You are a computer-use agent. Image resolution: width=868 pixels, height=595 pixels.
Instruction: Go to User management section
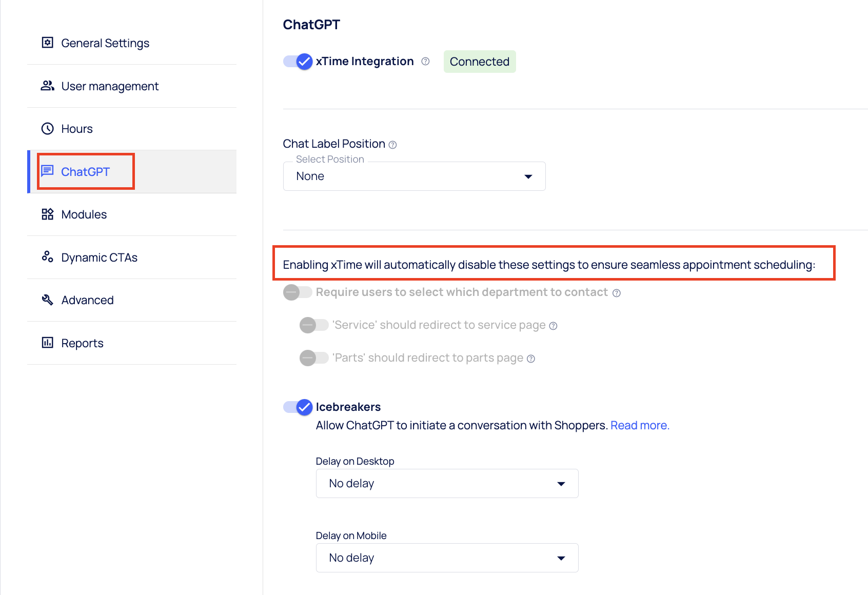132,86
